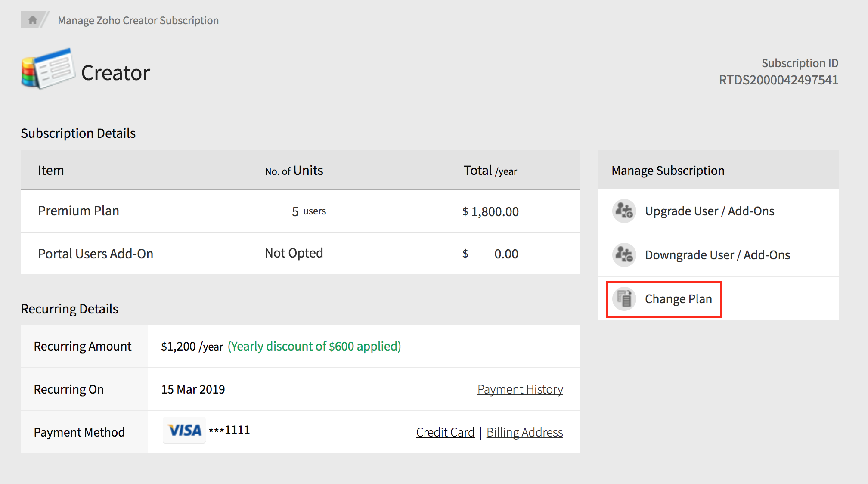This screenshot has height=484, width=868.
Task: Click the Premium Plan row label
Action: [x=78, y=211]
